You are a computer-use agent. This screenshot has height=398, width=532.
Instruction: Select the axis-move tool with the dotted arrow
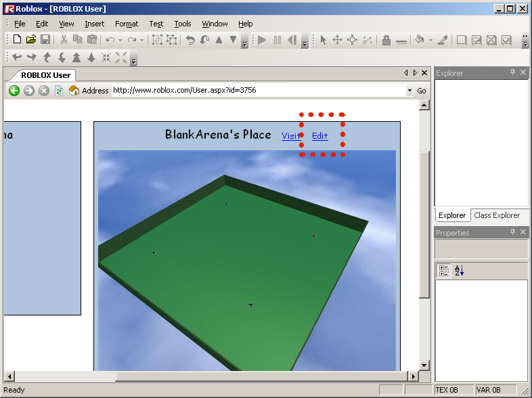368,40
